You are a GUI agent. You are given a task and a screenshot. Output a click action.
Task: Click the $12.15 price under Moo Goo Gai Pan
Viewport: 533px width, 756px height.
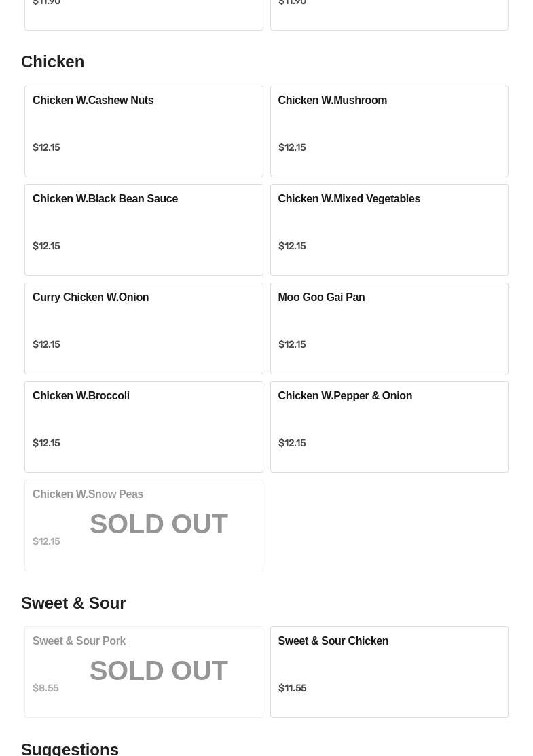point(292,344)
